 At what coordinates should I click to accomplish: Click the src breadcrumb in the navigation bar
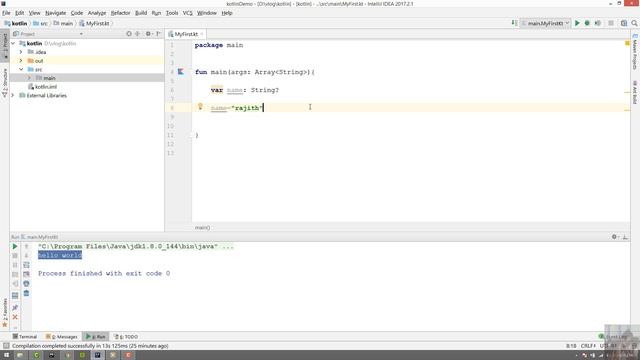[40, 23]
